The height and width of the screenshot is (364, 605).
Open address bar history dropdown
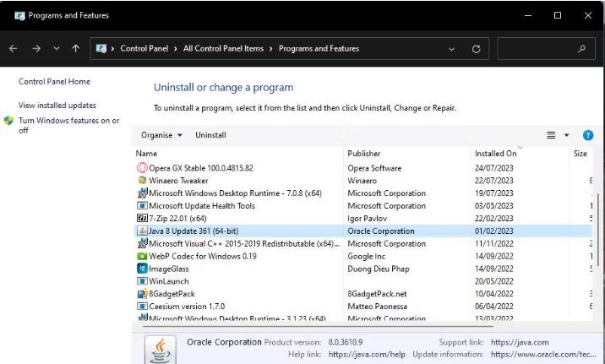[x=451, y=49]
